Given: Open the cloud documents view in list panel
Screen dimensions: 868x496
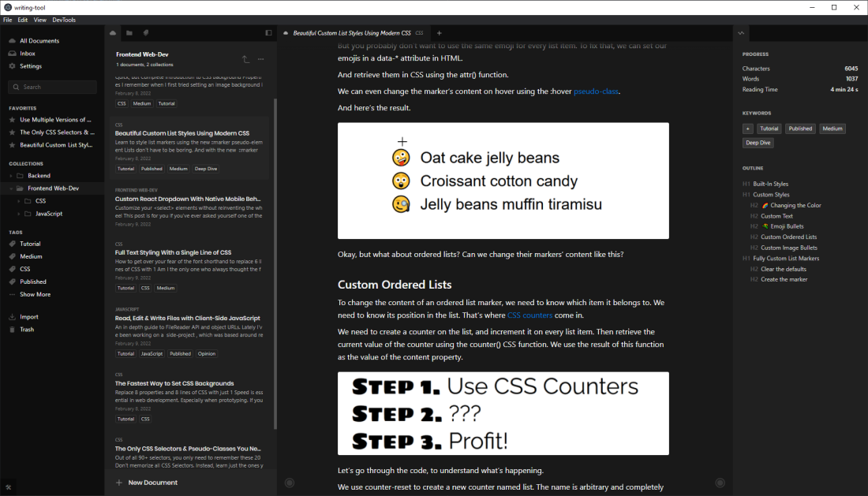Looking at the screenshot, I should [113, 33].
